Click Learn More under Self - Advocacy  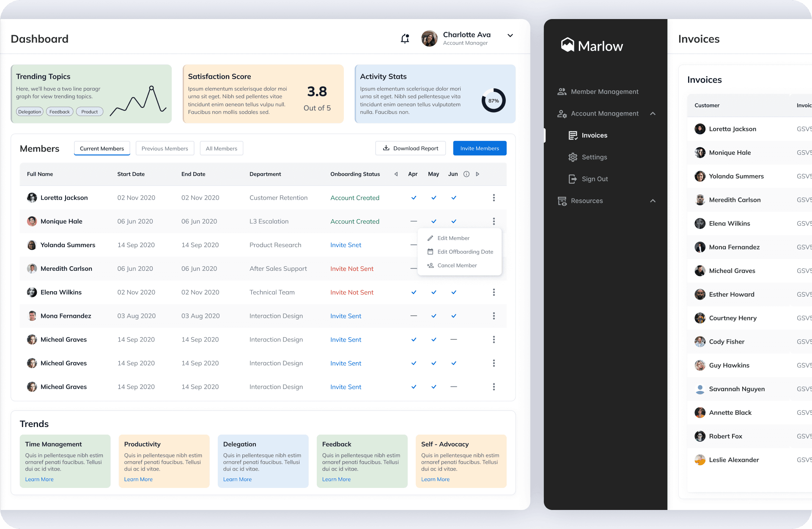[435, 479]
